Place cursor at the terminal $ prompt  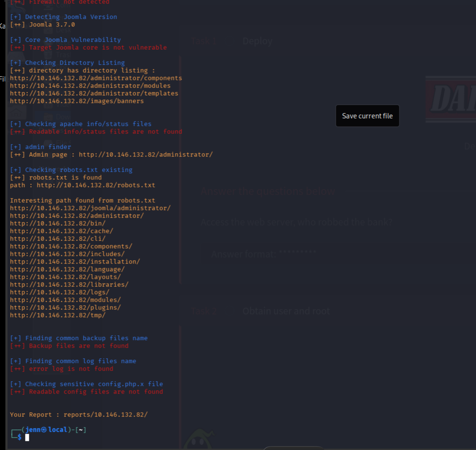(27, 438)
